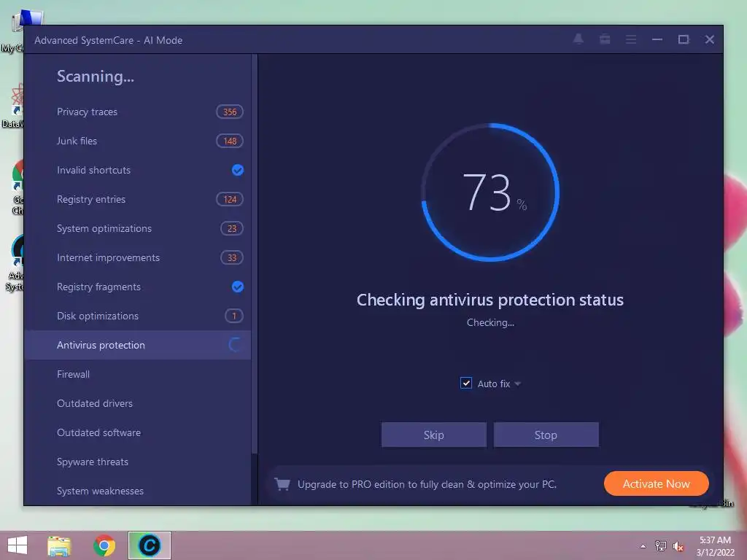Close the Advanced SystemCare window

pyautogui.click(x=710, y=39)
